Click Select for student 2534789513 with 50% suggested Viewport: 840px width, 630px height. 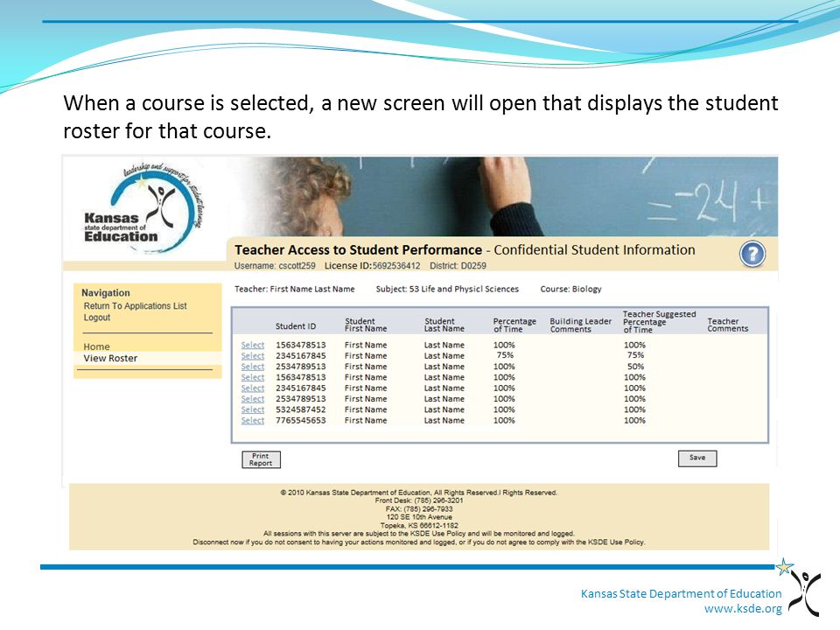click(252, 367)
